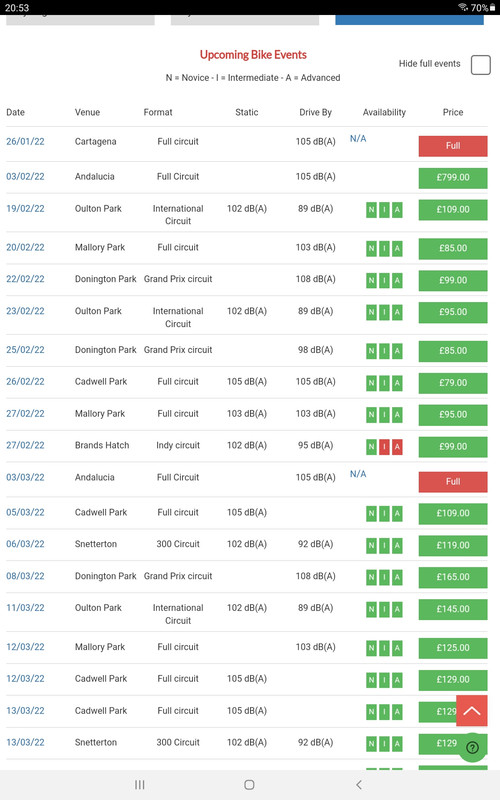Select Novice badge for Oulton Park 19/02/22
This screenshot has width=500, height=800.
click(371, 210)
